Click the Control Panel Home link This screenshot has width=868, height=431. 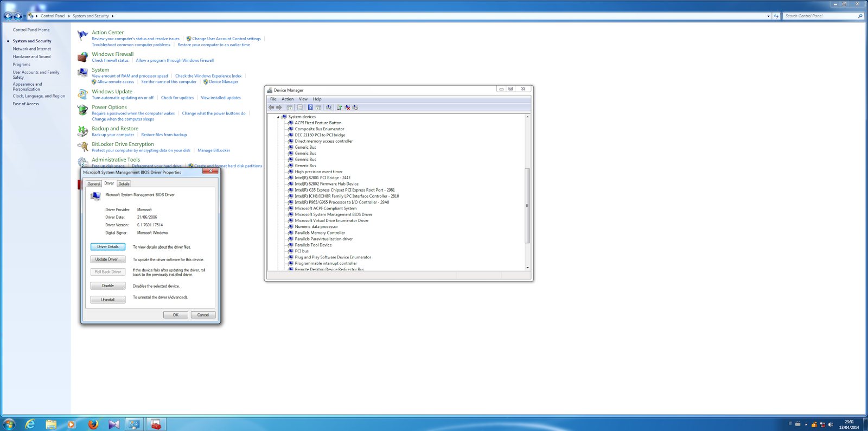tap(31, 30)
